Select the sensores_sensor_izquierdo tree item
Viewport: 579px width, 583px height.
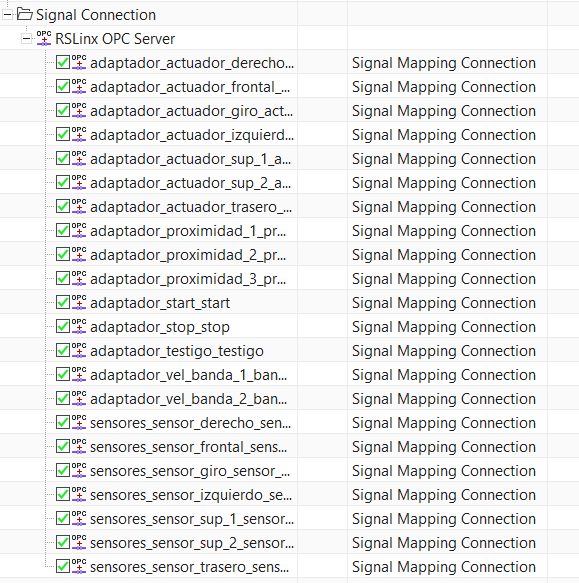pos(191,495)
